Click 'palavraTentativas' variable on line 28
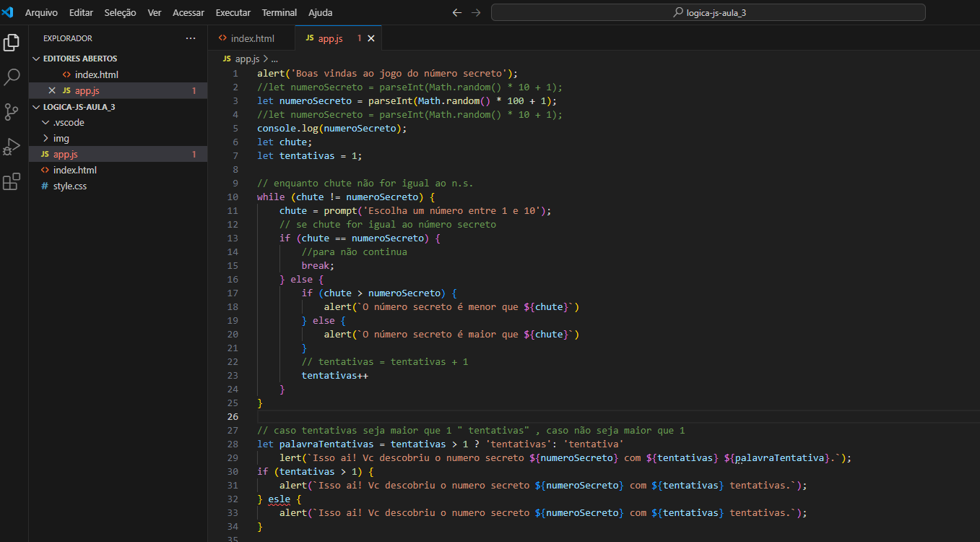Image resolution: width=980 pixels, height=542 pixels. pyautogui.click(x=326, y=444)
